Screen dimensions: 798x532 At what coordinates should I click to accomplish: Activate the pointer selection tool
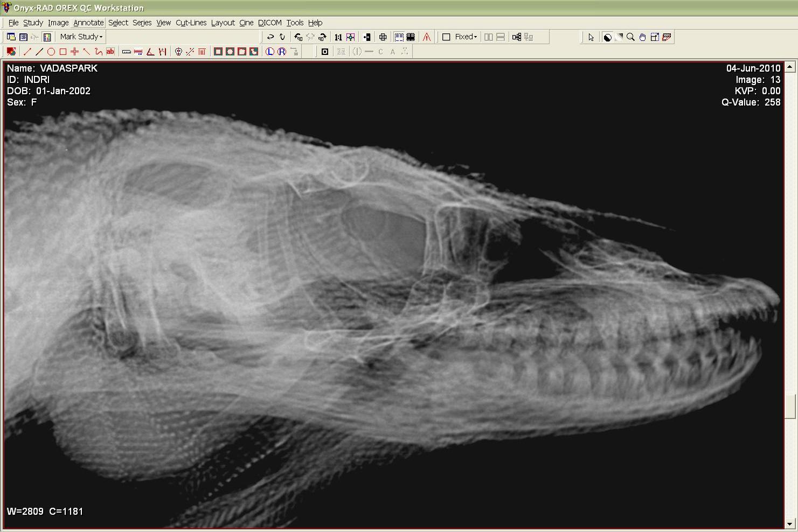pos(591,37)
